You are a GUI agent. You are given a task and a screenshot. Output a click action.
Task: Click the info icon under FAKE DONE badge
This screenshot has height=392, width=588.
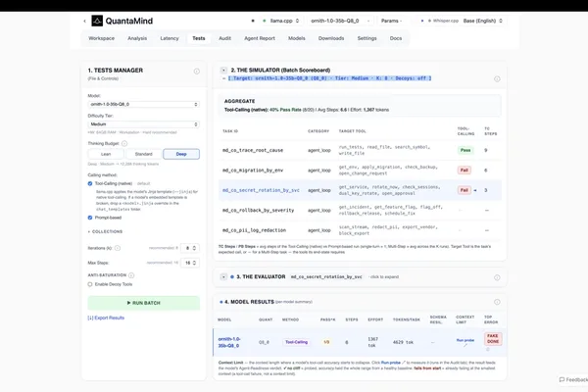tap(488, 349)
